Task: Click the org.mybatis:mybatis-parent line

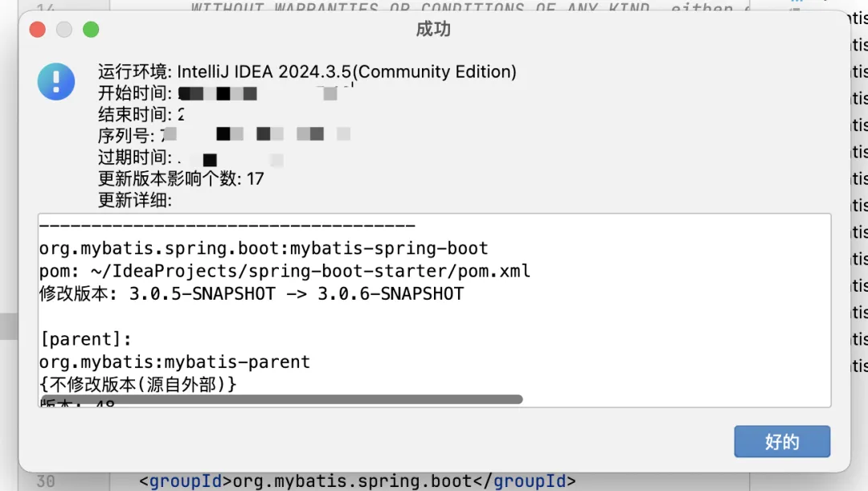Action: (x=174, y=362)
